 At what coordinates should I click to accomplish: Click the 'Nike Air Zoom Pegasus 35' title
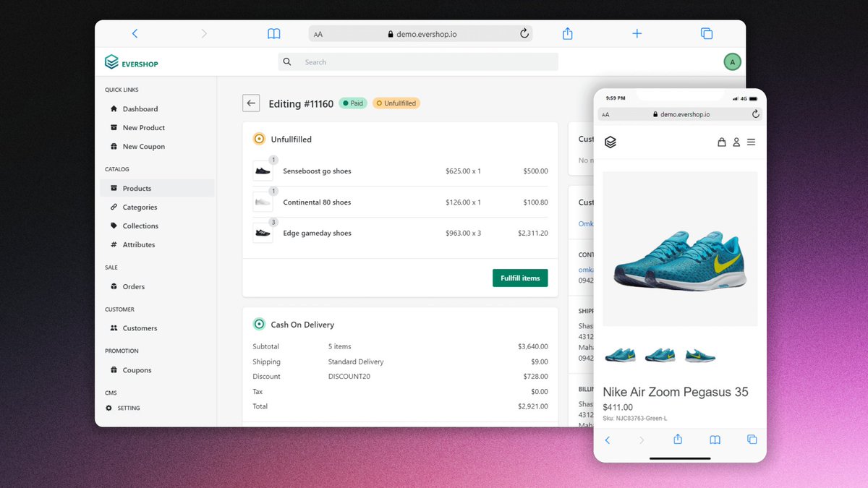[x=676, y=392]
